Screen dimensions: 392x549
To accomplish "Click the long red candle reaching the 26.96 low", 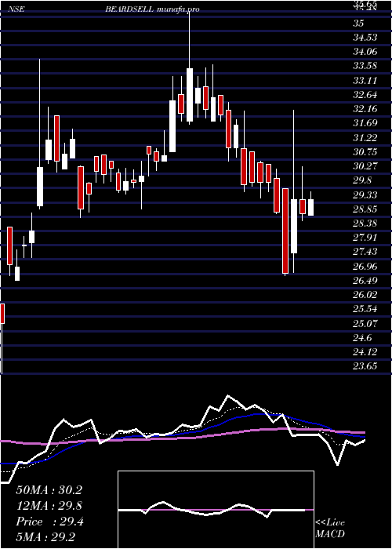I will tap(285, 231).
